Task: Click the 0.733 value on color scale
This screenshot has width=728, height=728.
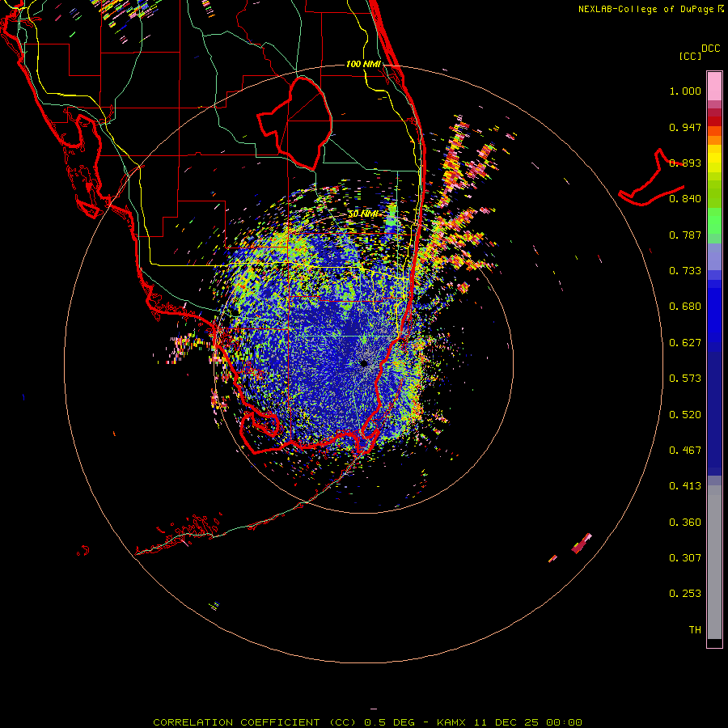Action: (685, 271)
